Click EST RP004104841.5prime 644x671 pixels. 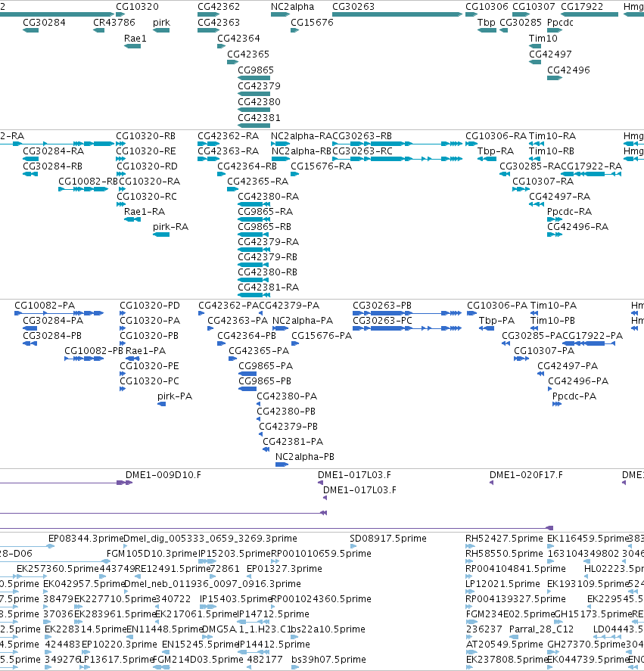(x=515, y=569)
